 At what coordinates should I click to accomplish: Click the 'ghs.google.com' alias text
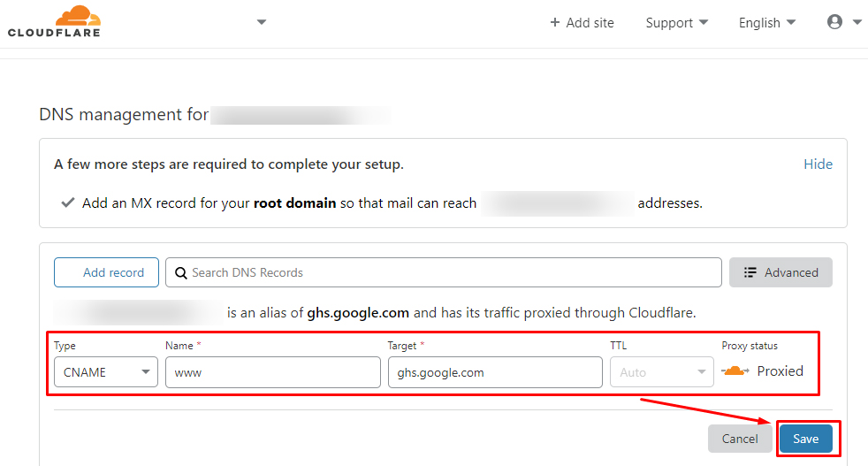point(358,312)
